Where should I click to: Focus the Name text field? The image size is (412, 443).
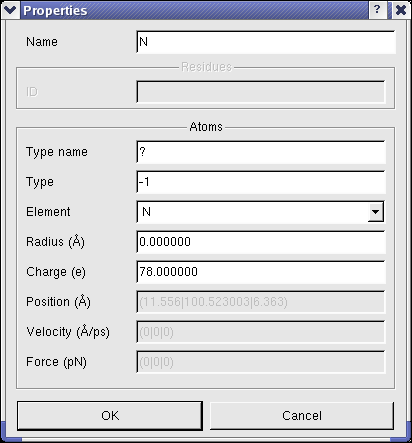[x=266, y=42]
